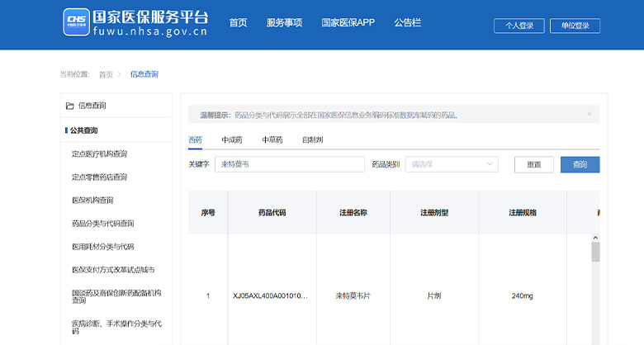Screen dimensions: 644x345
Task: Click the breadcrumb arrow after 首页
Action: [120, 74]
